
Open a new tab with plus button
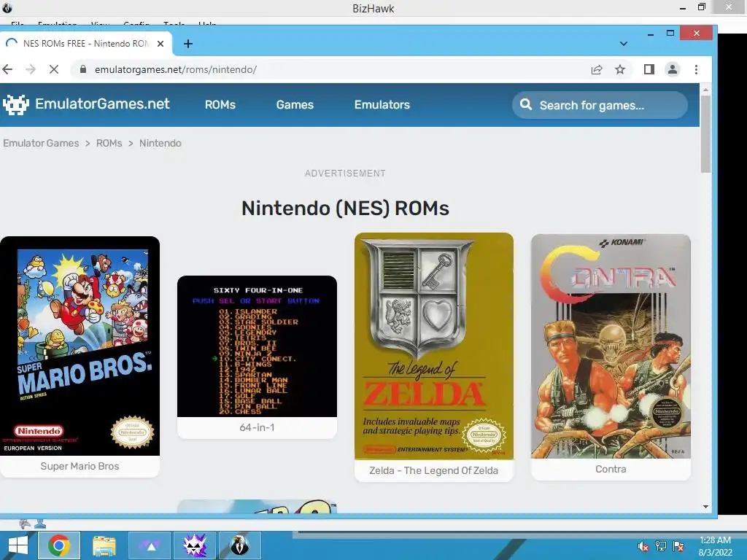pyautogui.click(x=188, y=44)
